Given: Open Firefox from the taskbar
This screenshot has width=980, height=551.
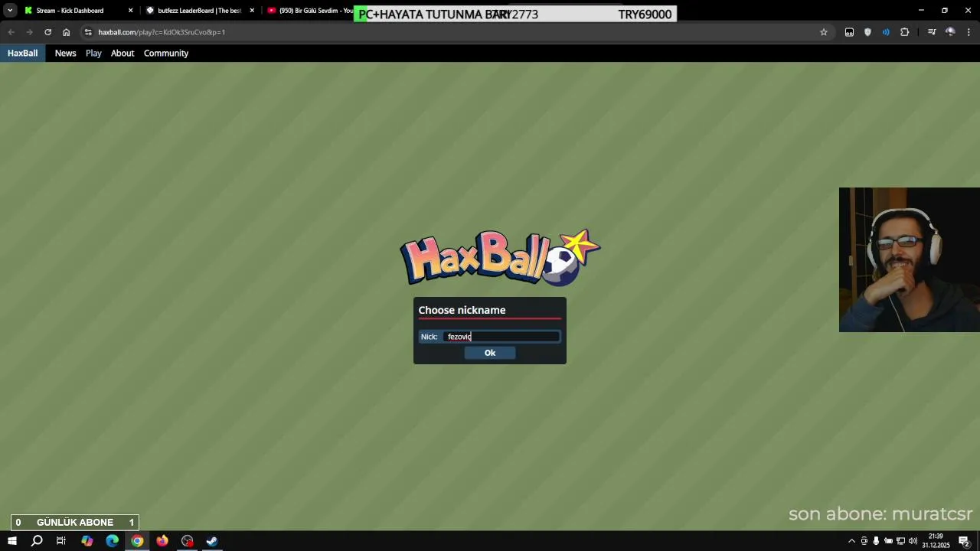Looking at the screenshot, I should (x=162, y=541).
